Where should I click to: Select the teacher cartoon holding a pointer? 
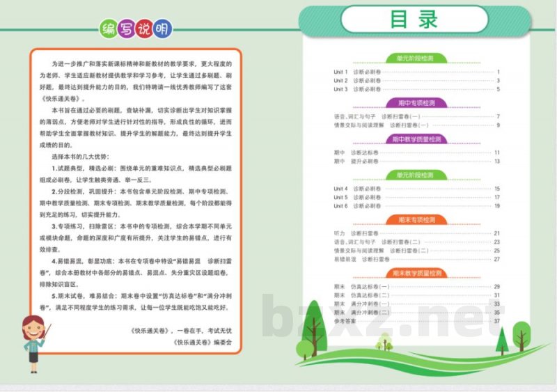35,344
